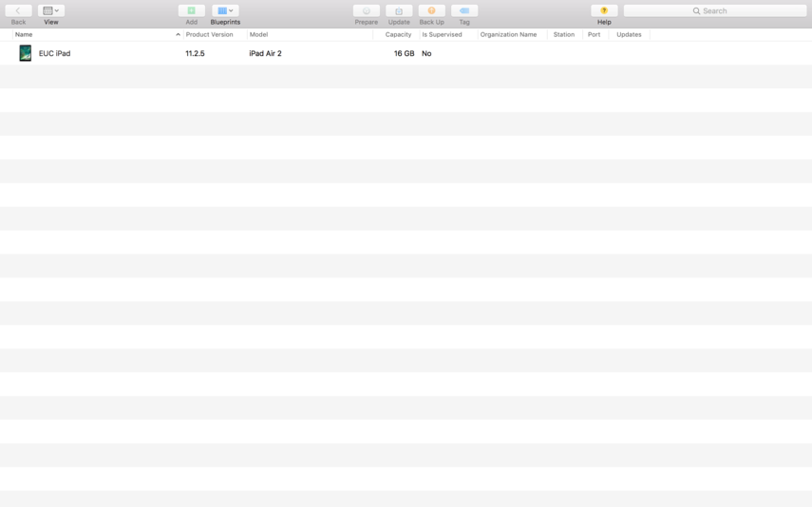Sort by Product Version column header

click(x=210, y=34)
